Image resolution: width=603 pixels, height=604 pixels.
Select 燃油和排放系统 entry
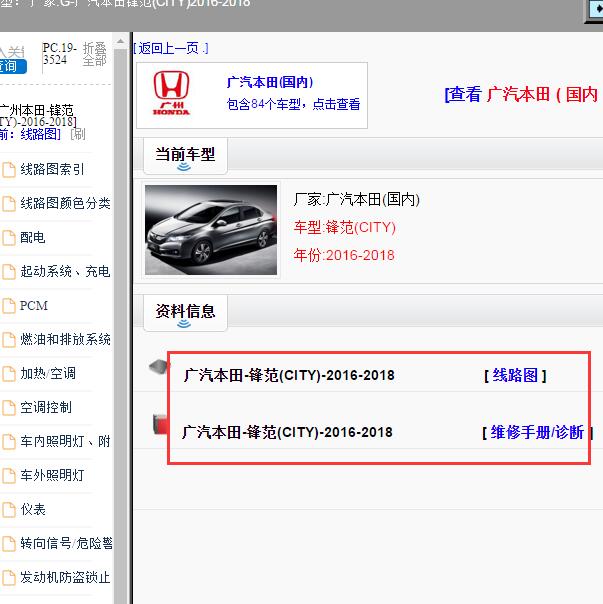[65, 339]
